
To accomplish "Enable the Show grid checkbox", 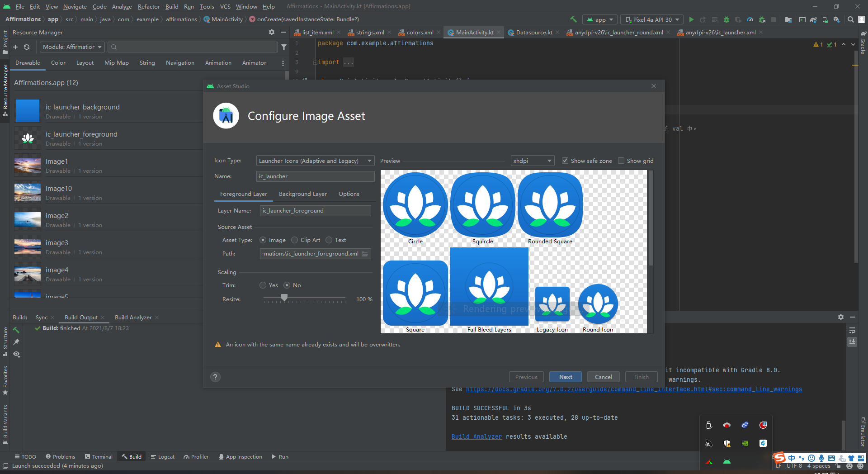I will tap(622, 161).
